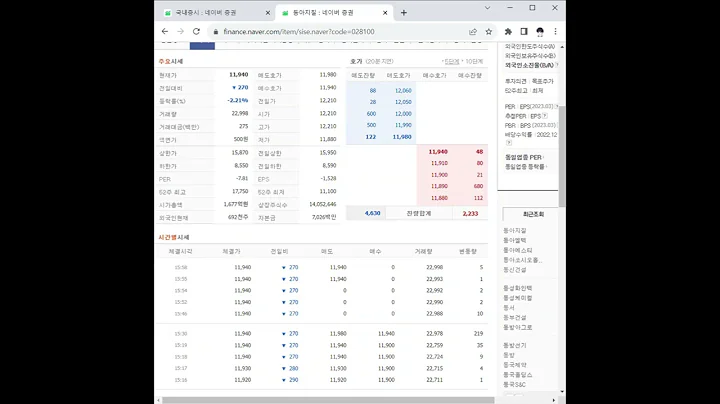Switch to the 국내증시 네이버 증권 tab
The width and height of the screenshot is (720, 404).
[x=216, y=13]
